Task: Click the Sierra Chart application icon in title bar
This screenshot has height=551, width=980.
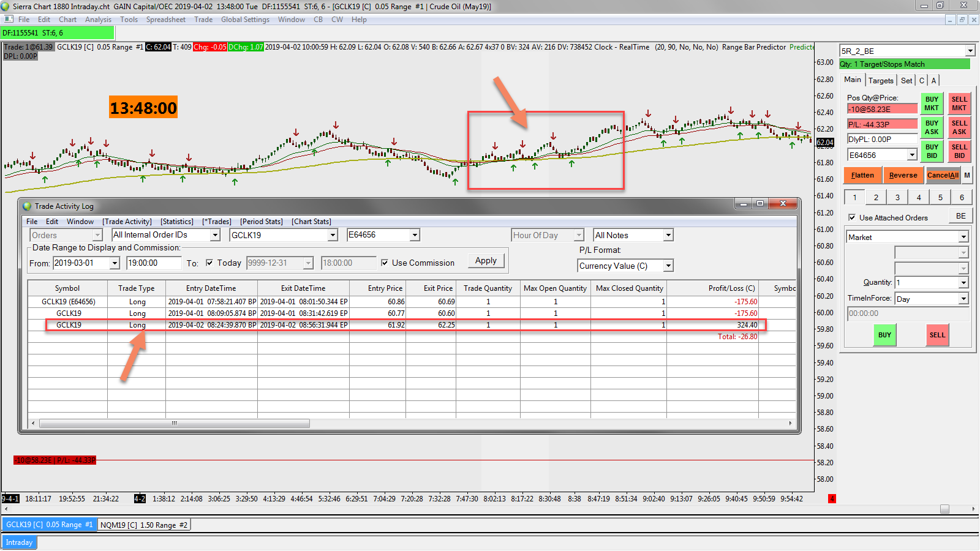Action: (x=6, y=6)
